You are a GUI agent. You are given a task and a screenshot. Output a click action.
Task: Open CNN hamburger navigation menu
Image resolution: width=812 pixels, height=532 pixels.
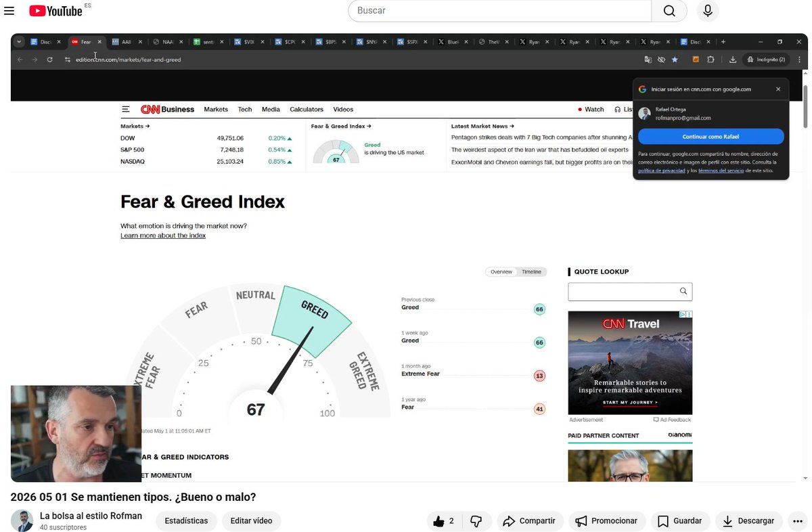pyautogui.click(x=126, y=109)
